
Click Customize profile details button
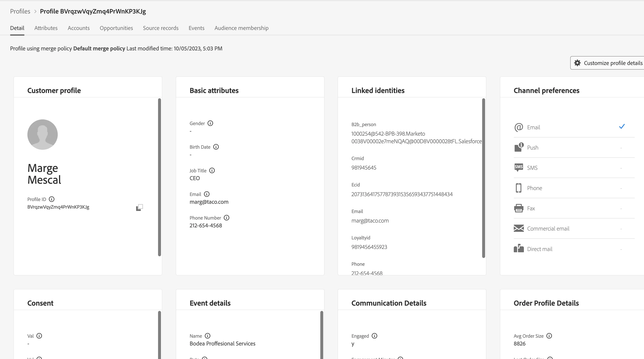point(607,63)
